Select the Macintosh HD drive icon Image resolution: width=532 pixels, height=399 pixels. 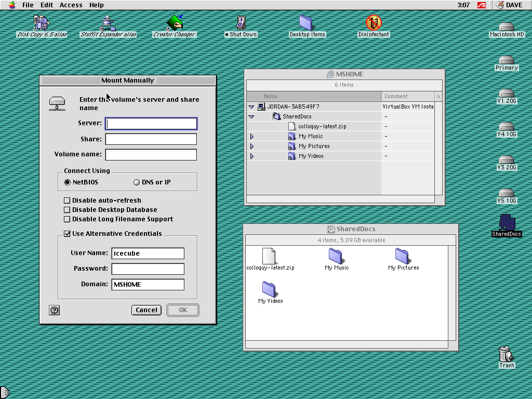coord(506,26)
